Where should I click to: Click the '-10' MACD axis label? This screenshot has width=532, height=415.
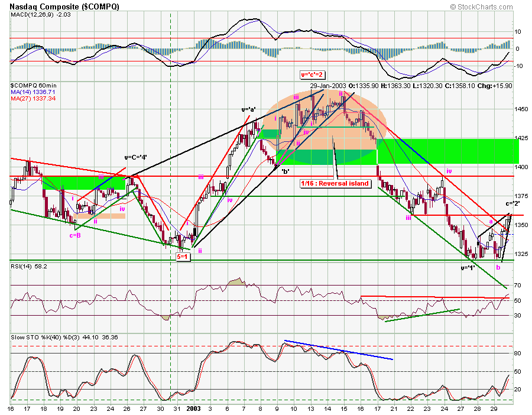pos(518,66)
